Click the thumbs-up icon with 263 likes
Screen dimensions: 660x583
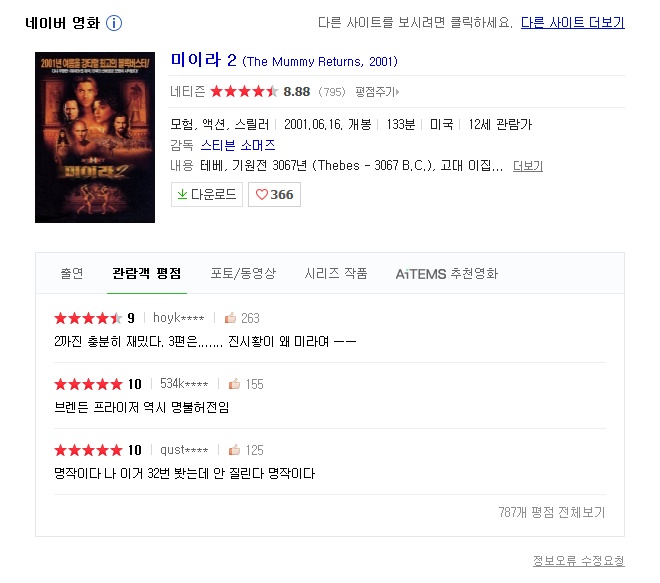pos(230,318)
